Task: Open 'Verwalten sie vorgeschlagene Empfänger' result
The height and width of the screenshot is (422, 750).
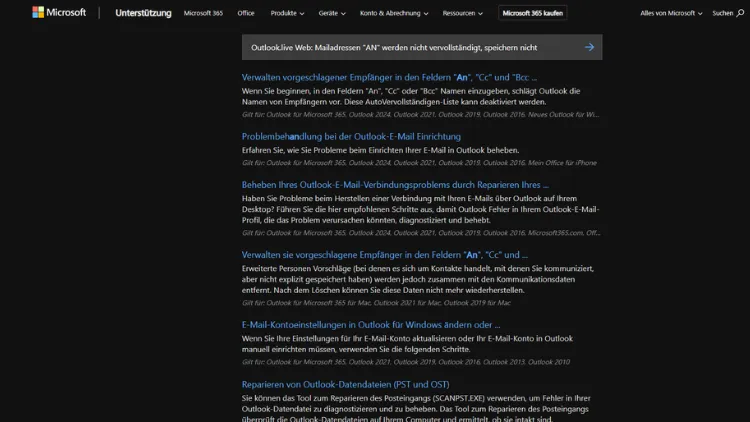Action: click(x=385, y=255)
